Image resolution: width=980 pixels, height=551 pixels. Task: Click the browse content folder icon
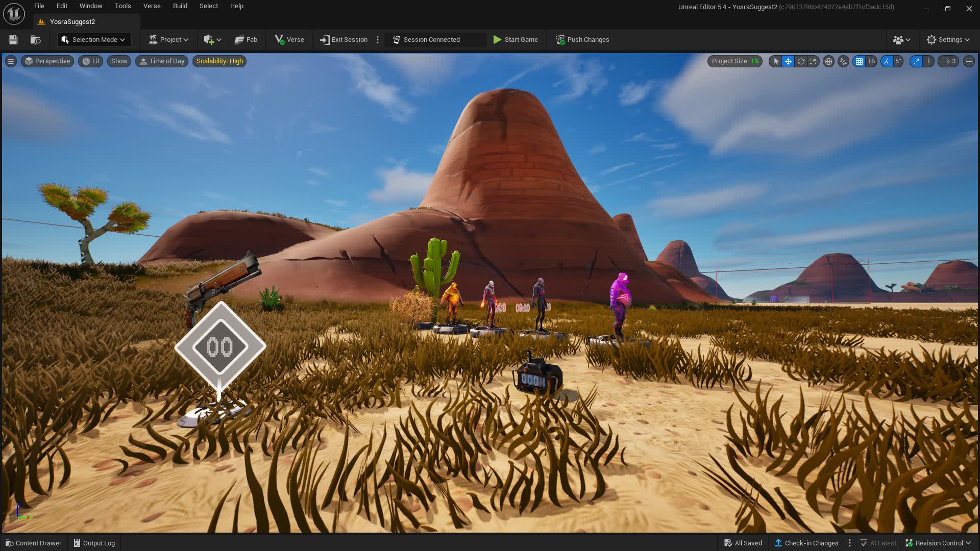click(35, 40)
